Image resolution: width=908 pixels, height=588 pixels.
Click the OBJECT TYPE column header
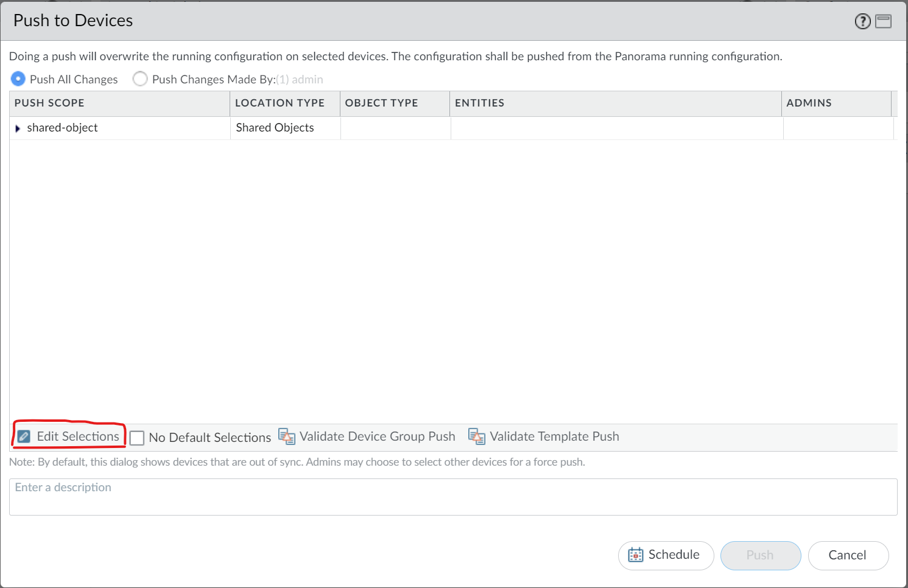pos(395,103)
